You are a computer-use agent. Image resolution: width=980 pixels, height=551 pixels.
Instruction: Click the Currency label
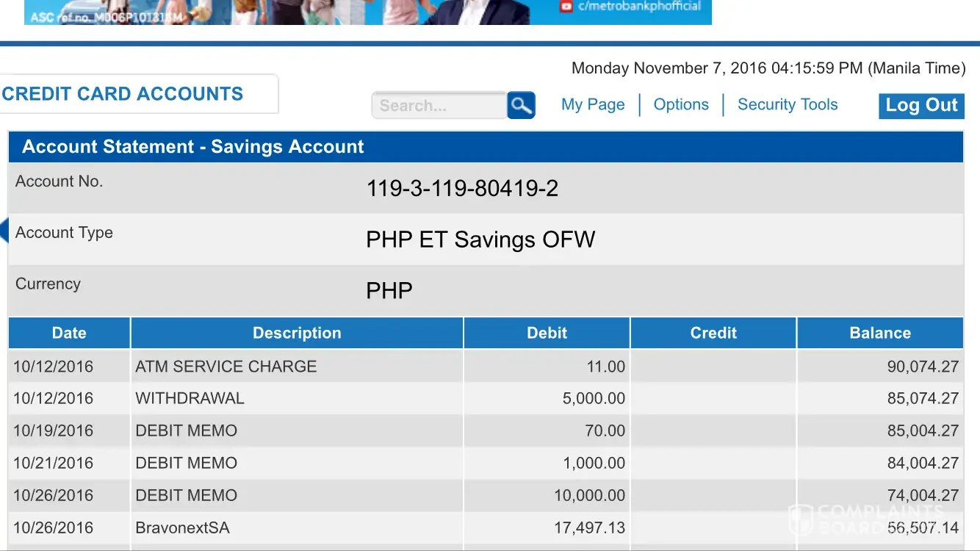click(48, 284)
